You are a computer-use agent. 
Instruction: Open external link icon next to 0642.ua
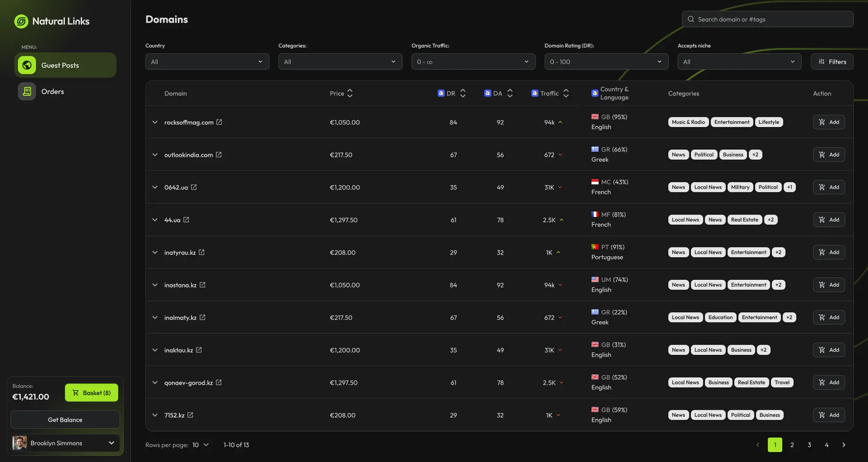click(x=194, y=187)
